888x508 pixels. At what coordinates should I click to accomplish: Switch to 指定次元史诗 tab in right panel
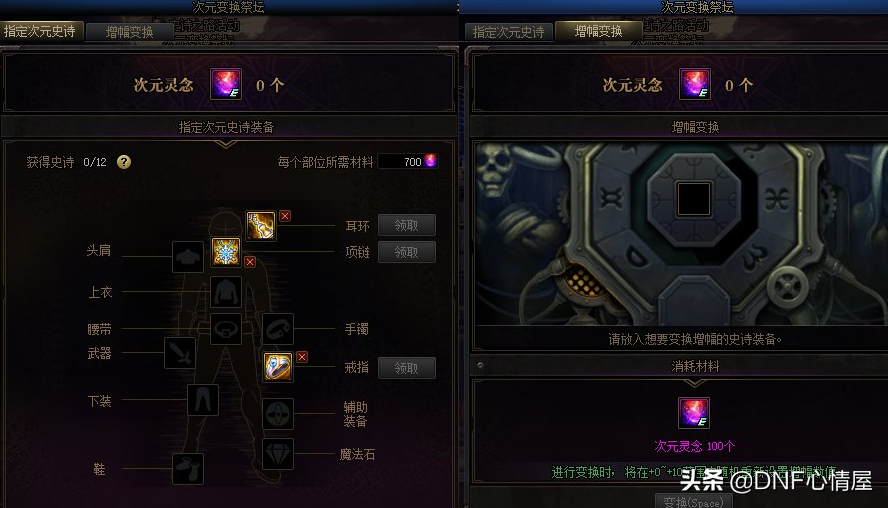coord(509,32)
